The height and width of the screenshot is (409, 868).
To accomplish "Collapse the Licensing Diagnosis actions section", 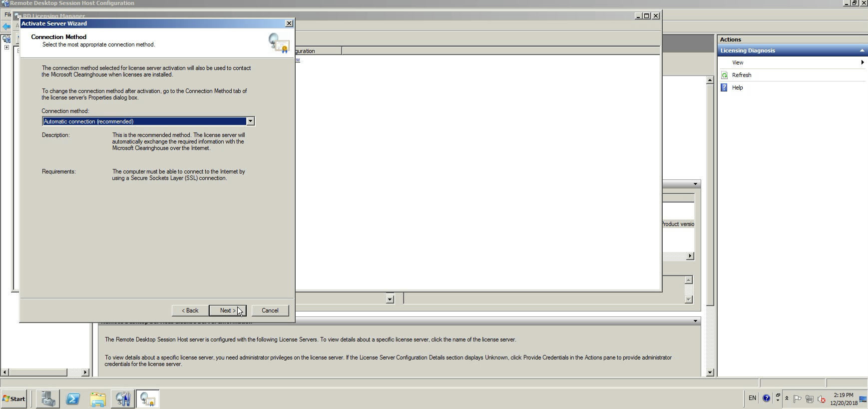I will pyautogui.click(x=862, y=50).
